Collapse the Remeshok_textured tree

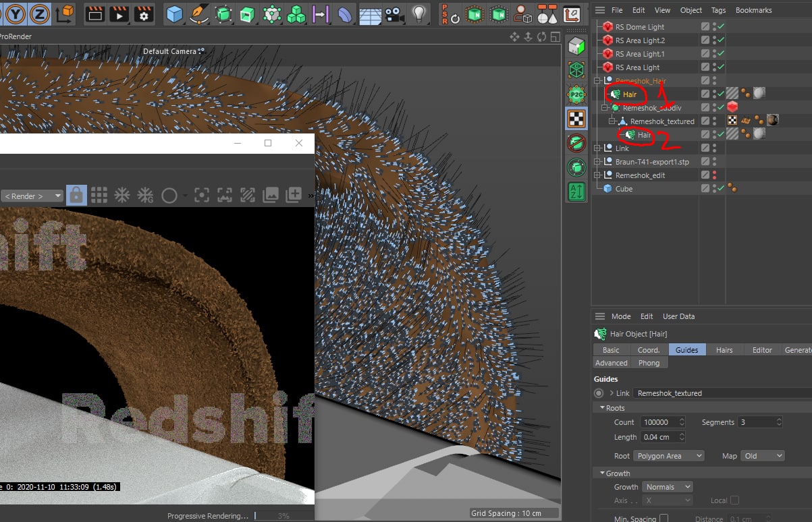click(612, 121)
